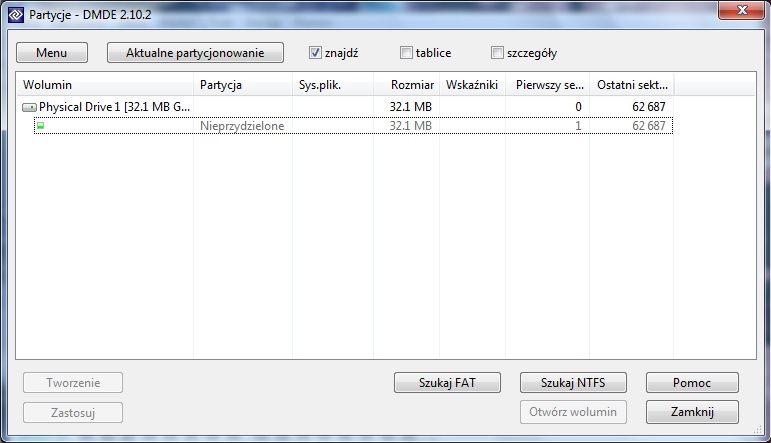Open the Menu button

coord(52,53)
